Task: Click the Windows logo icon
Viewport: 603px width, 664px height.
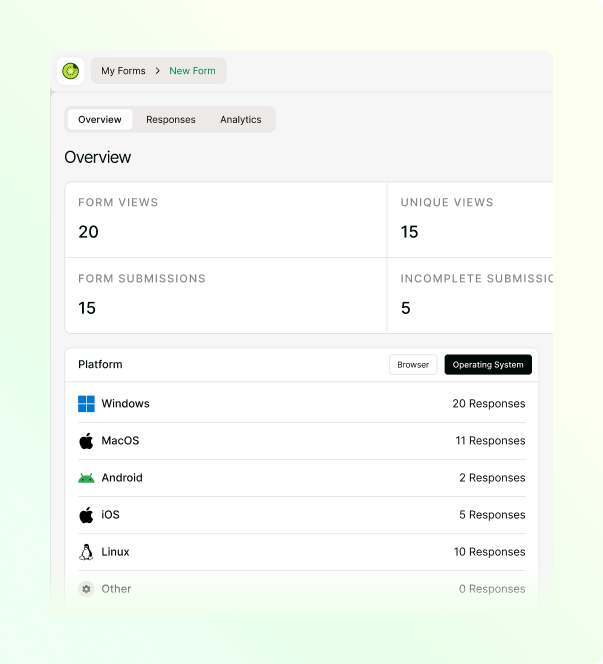Action: click(86, 404)
